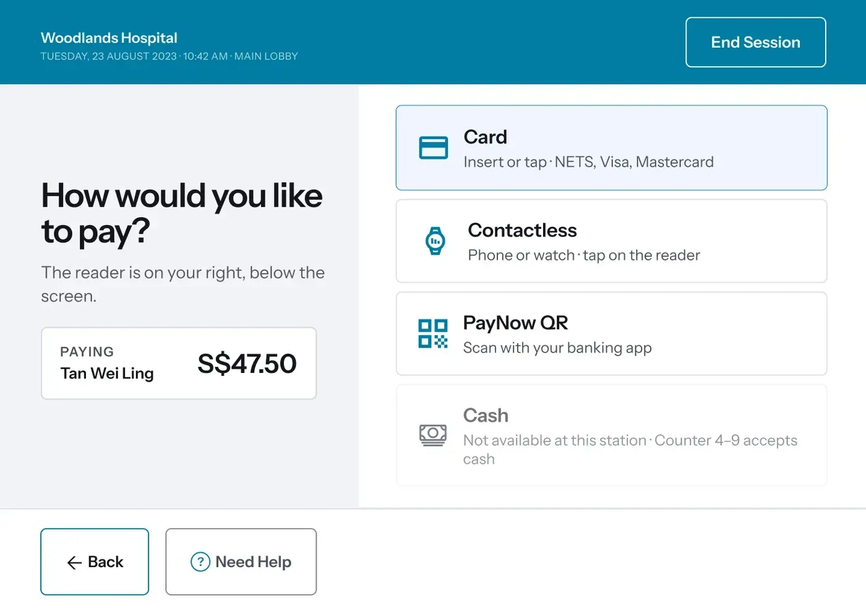Pick PayNow QR payment method
Image resolution: width=866 pixels, height=616 pixels.
point(611,333)
